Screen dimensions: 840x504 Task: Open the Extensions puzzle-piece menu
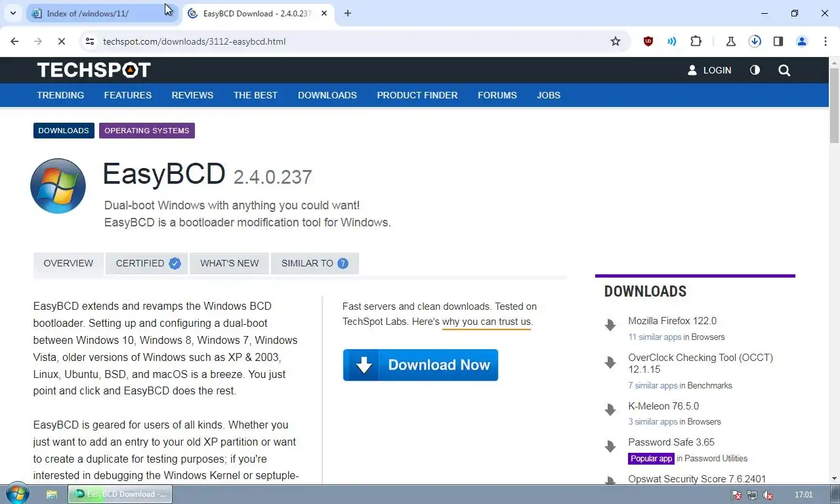pyautogui.click(x=696, y=41)
